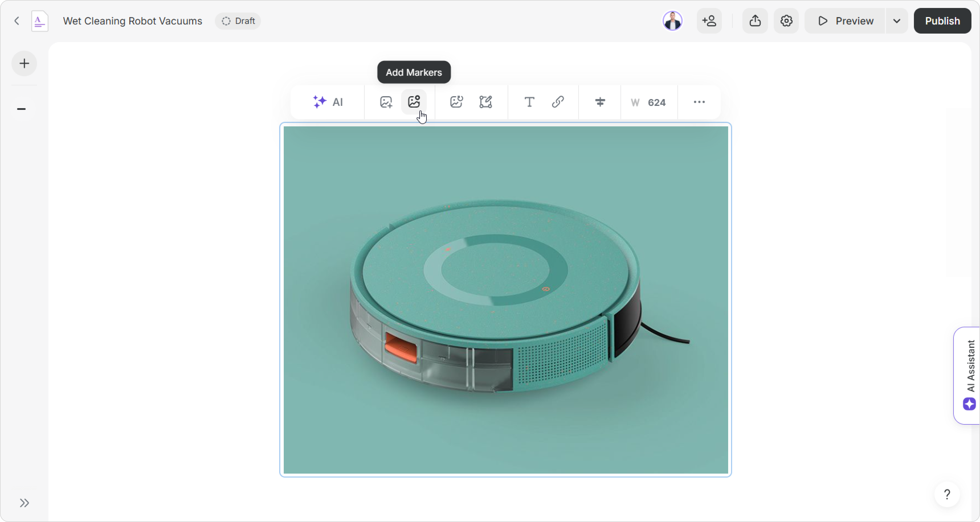Screen dimensions: 980x522
Task: Click the Add Markers icon
Action: pyautogui.click(x=414, y=102)
